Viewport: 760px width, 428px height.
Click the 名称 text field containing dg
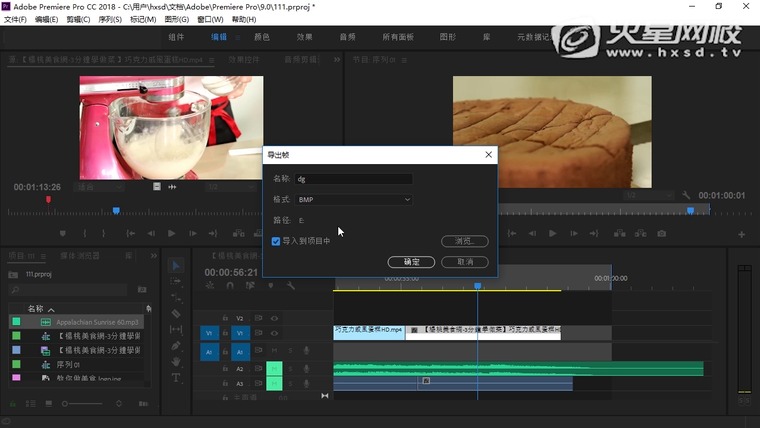pos(354,179)
